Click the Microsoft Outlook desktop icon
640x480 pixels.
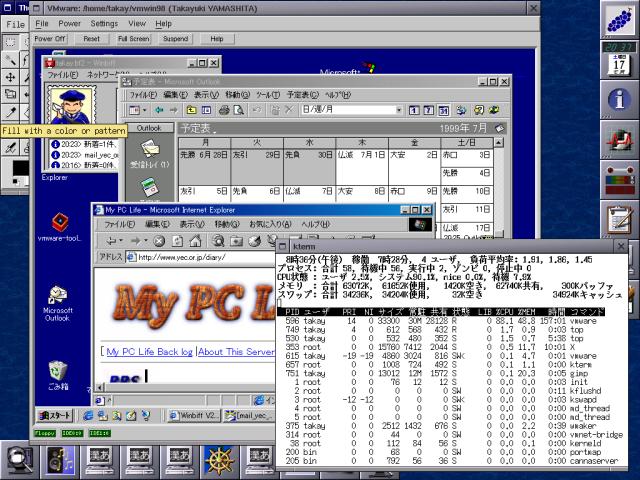click(x=58, y=304)
